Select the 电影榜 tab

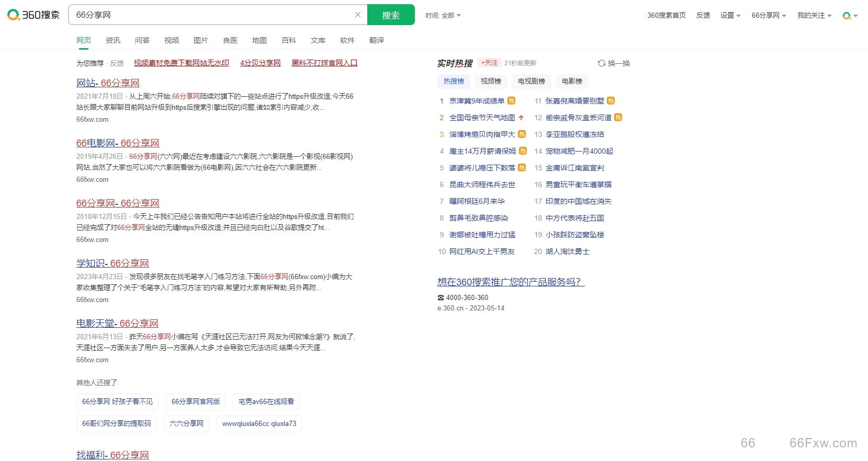[x=572, y=81]
